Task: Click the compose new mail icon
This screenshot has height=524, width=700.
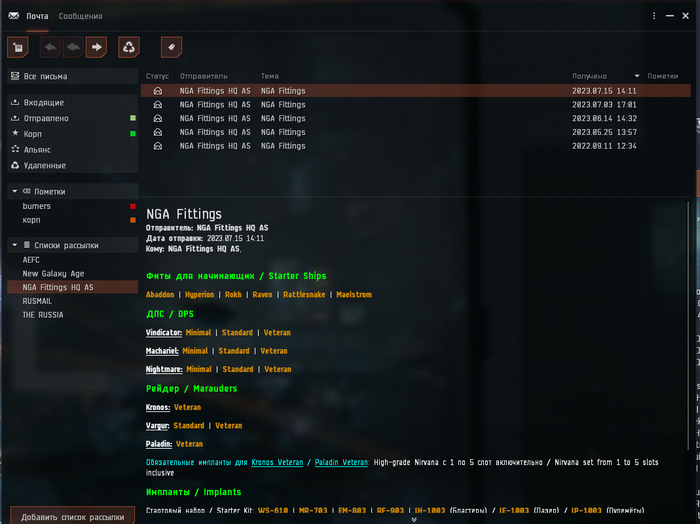Action: tap(18, 47)
